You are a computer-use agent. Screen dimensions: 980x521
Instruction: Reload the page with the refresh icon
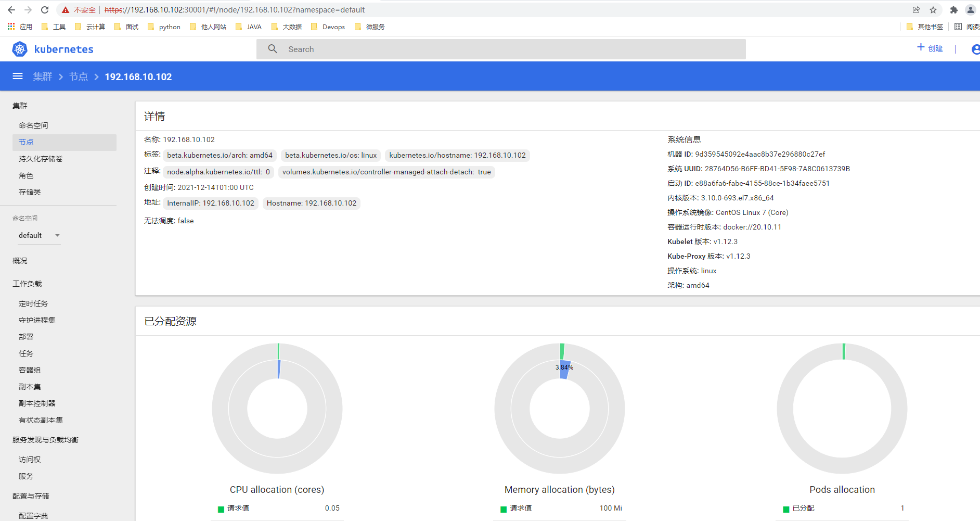pos(45,10)
